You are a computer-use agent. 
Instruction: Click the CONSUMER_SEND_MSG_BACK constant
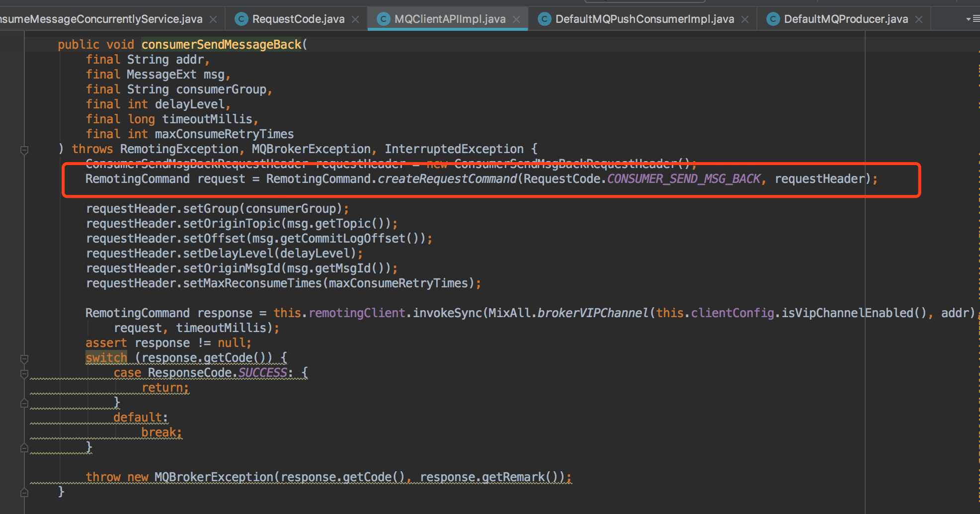click(x=684, y=179)
